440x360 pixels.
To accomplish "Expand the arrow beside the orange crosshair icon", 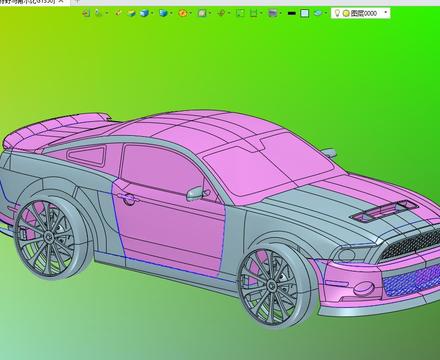I will (x=229, y=13).
